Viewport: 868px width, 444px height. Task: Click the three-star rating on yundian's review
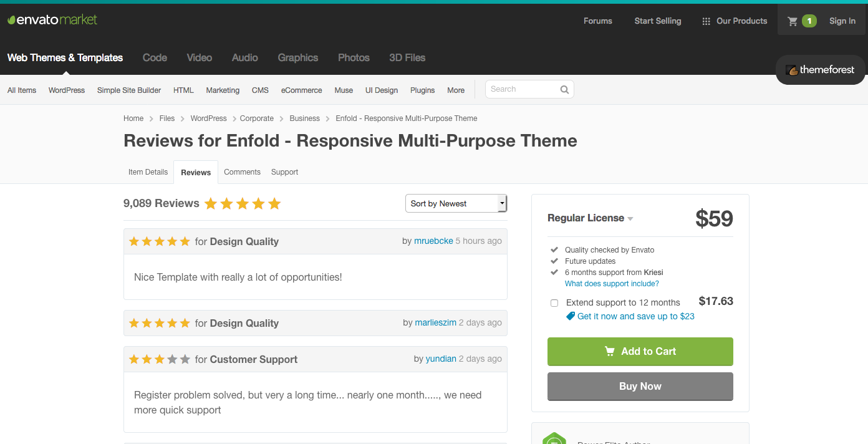pyautogui.click(x=160, y=359)
